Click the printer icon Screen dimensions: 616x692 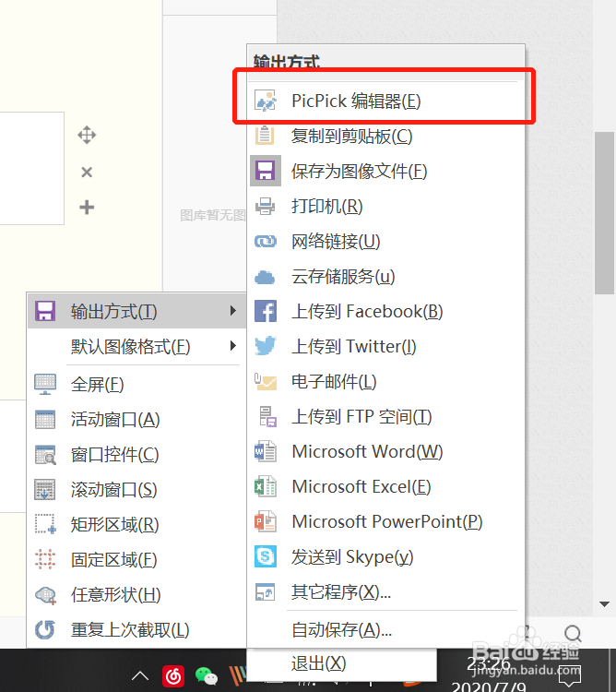point(265,206)
